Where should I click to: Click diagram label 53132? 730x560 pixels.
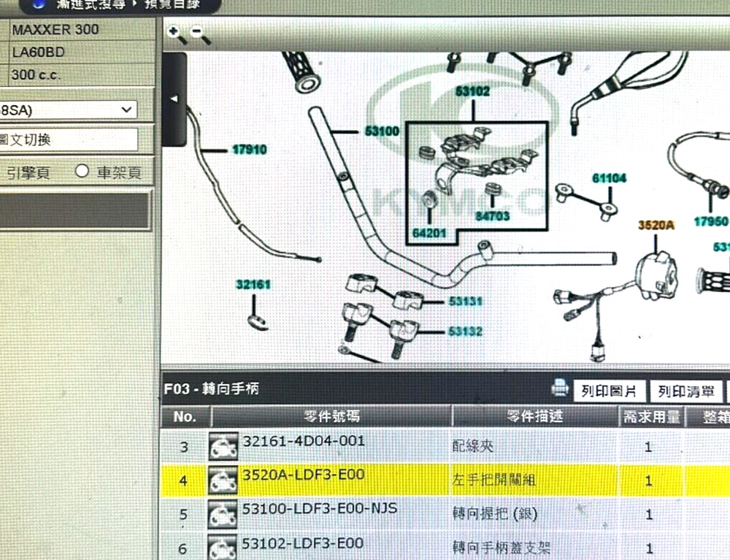464,331
